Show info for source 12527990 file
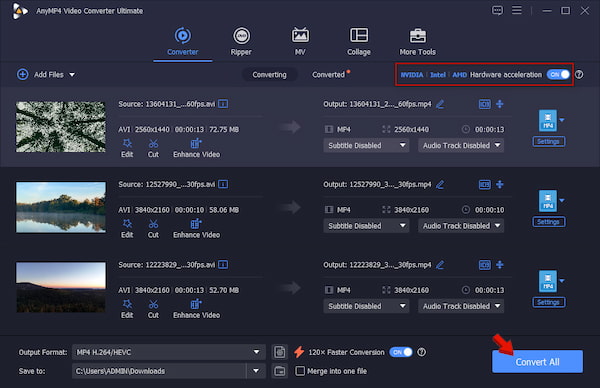The width and height of the screenshot is (600, 388). coord(223,184)
